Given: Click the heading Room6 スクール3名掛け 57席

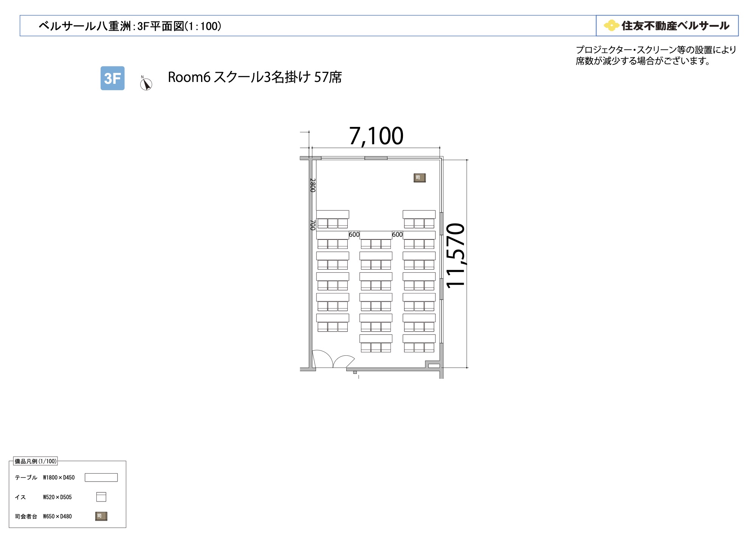Looking at the screenshot, I should click(x=255, y=77).
